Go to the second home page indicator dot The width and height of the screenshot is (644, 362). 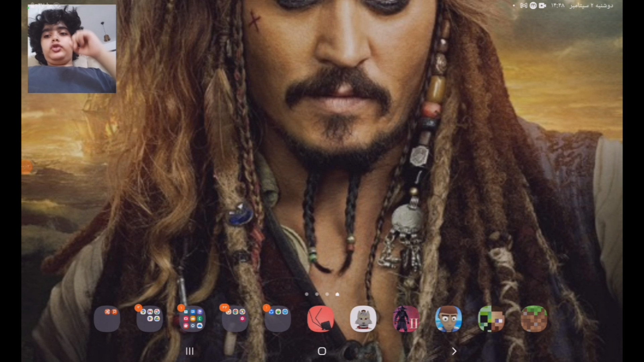pos(317,294)
